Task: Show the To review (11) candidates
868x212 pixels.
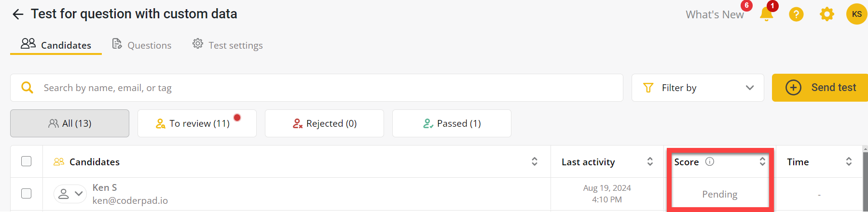Action: coord(197,124)
